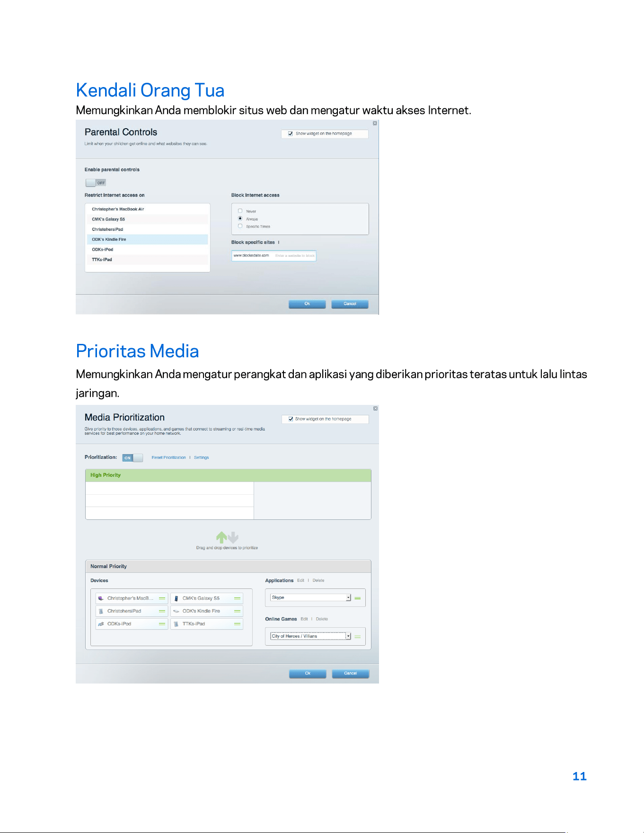Click the Normal Priority section header

click(x=228, y=566)
